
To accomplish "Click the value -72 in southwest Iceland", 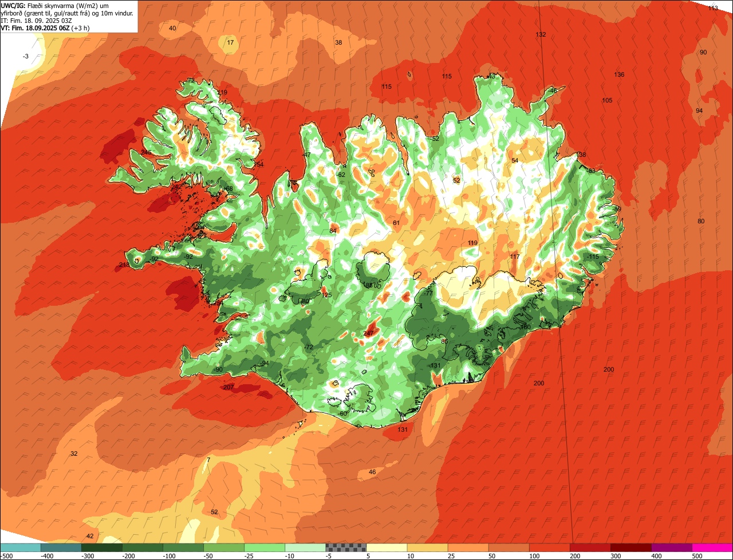I will pos(309,348).
